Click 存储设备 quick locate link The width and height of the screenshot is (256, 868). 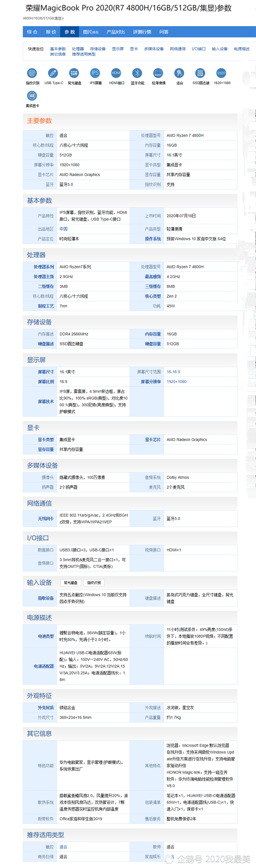coord(98,49)
